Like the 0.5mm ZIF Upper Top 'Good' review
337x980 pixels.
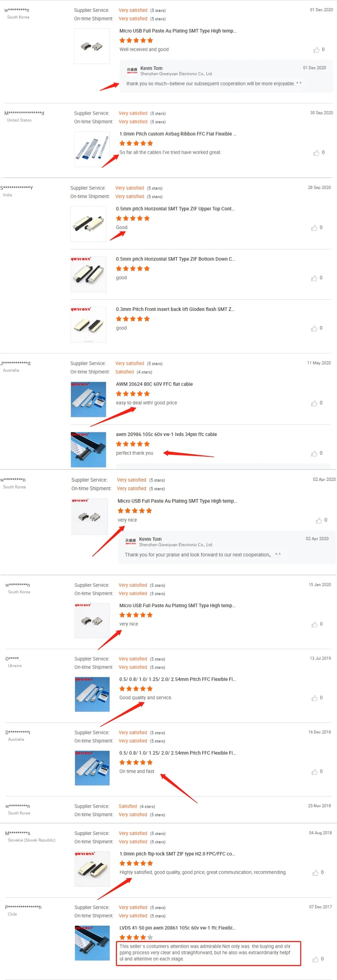pos(314,228)
